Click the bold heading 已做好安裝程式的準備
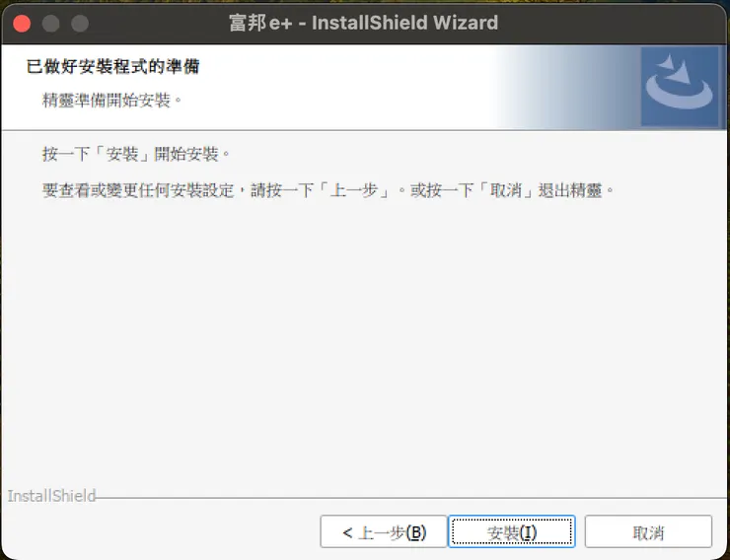Viewport: 730px width, 560px height. 113,66
